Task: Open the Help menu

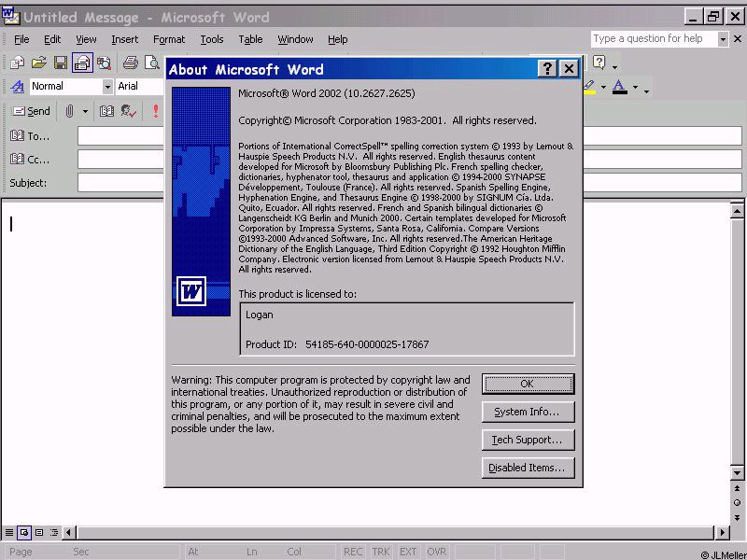Action: point(337,39)
